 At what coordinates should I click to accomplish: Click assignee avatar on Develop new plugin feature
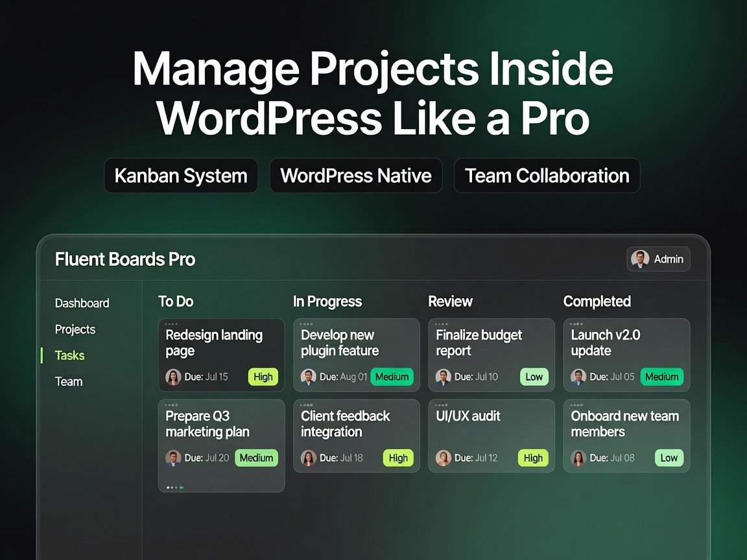tap(308, 377)
